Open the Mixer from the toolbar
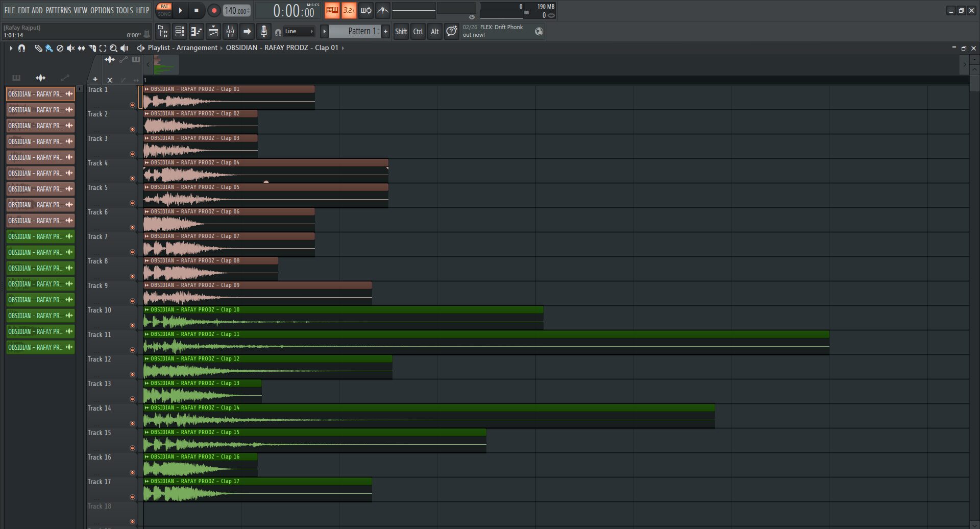This screenshot has height=529, width=980. [x=230, y=31]
